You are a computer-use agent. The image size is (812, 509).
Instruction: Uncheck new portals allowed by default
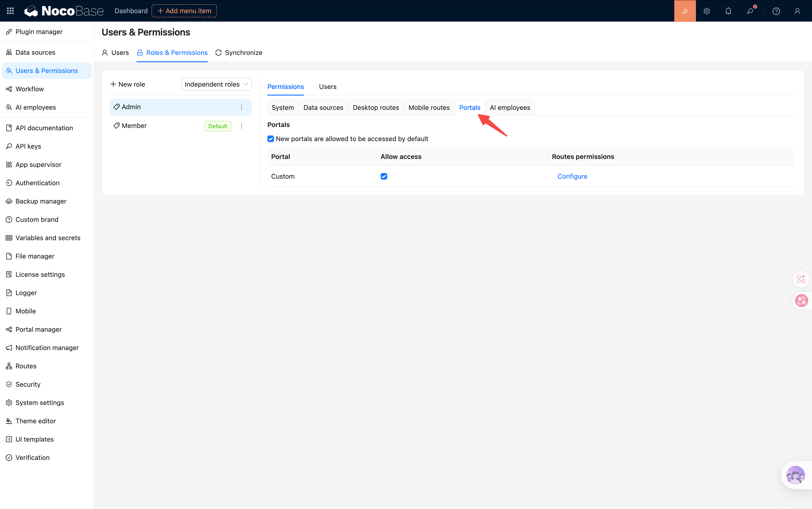tap(270, 139)
